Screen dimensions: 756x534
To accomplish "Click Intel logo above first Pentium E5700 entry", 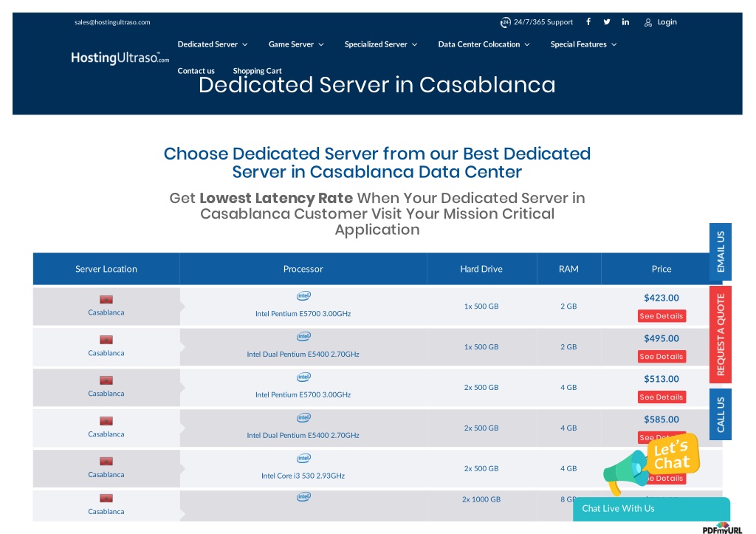I will click(303, 295).
